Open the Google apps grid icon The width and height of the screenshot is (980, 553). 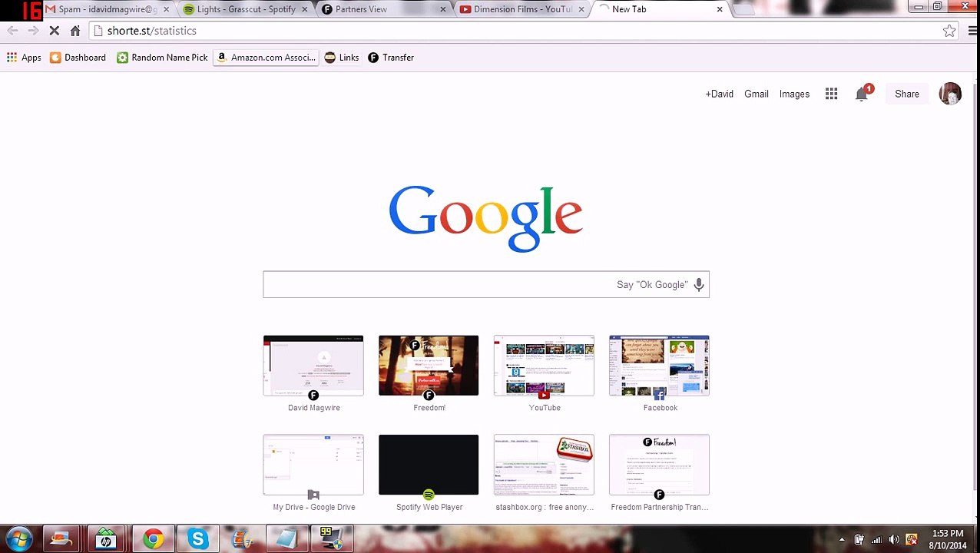click(x=831, y=94)
